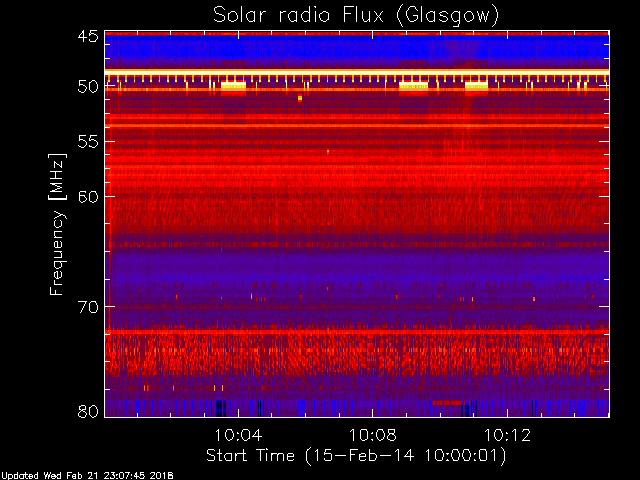
Task: Click the '50' frequency tick label
Action: (x=88, y=87)
